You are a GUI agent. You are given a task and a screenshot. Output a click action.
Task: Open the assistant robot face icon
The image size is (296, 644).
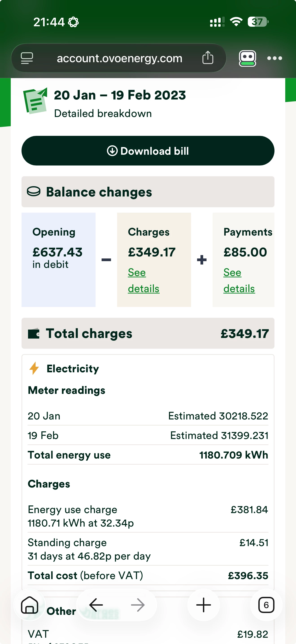point(247,58)
